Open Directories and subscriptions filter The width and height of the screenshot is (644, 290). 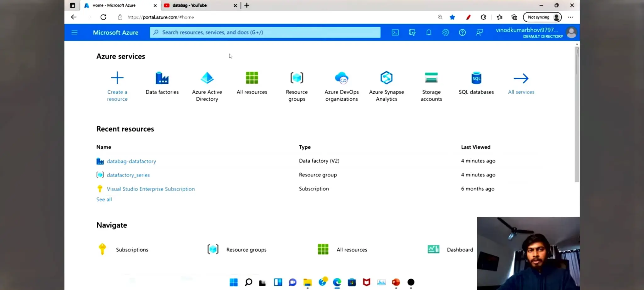[x=412, y=32]
